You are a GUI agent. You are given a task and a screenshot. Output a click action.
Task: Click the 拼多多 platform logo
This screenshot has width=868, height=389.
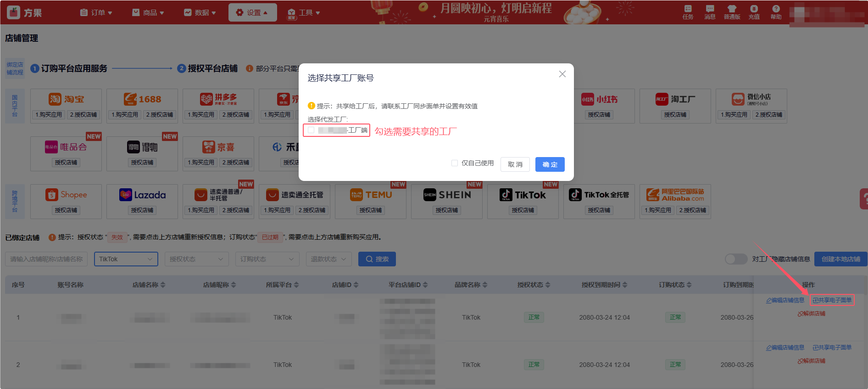[x=218, y=99]
